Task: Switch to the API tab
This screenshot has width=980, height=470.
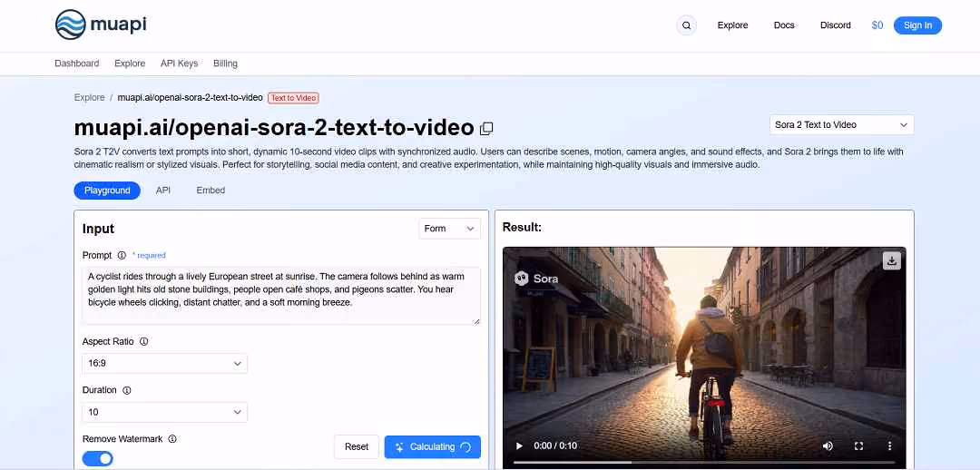Action: coord(163,191)
